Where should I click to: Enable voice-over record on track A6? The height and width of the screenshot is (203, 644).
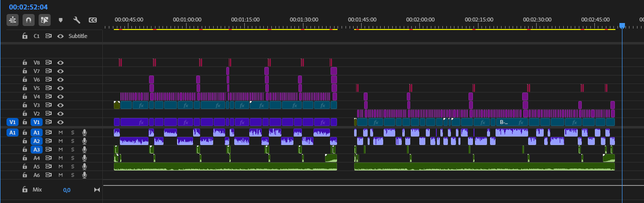coord(84,175)
